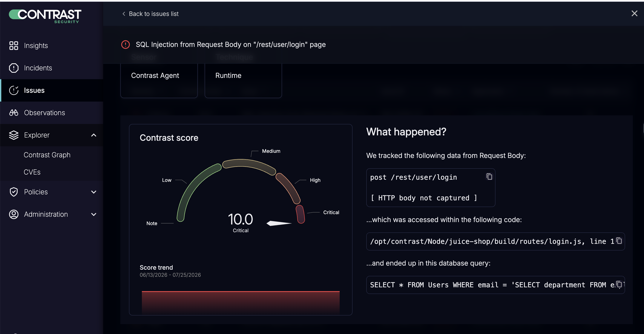Click the Policies menu label
This screenshot has height=334, width=644.
click(36, 192)
